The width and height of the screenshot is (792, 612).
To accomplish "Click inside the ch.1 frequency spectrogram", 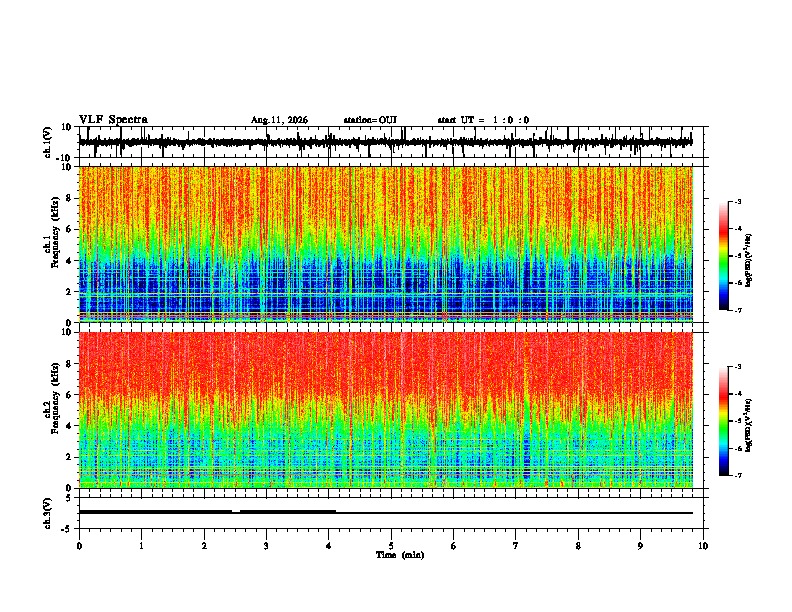I will coord(386,244).
